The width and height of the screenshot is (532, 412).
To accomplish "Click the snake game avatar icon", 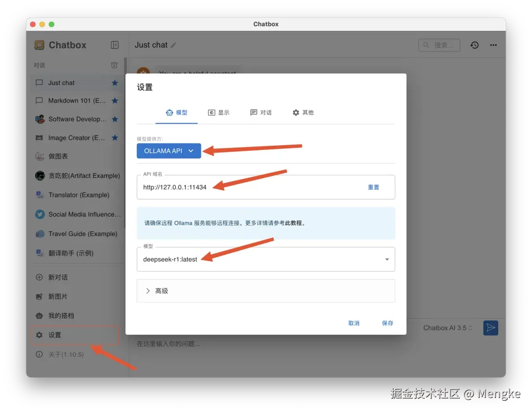I will pos(40,176).
